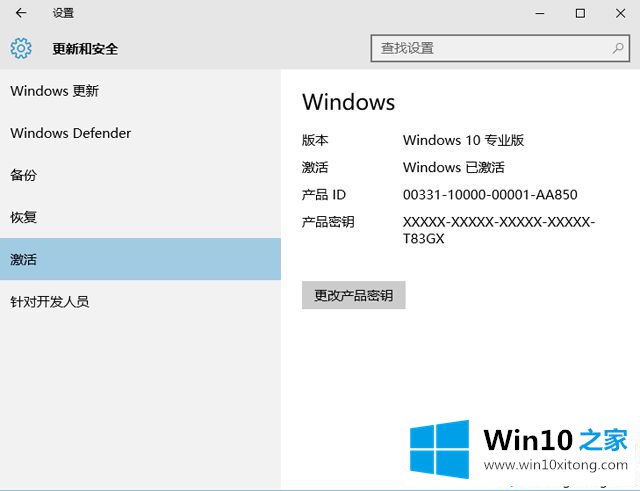Image resolution: width=640 pixels, height=491 pixels.
Task: Click the search magnifier icon
Action: click(618, 48)
